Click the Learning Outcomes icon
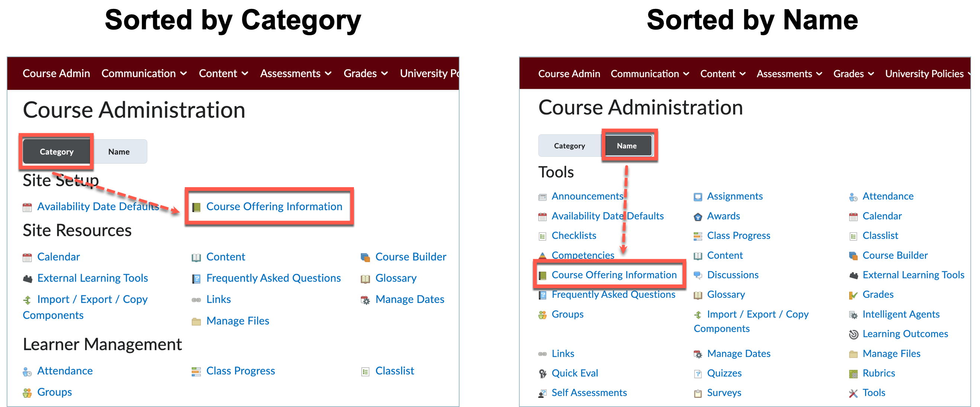 853,335
